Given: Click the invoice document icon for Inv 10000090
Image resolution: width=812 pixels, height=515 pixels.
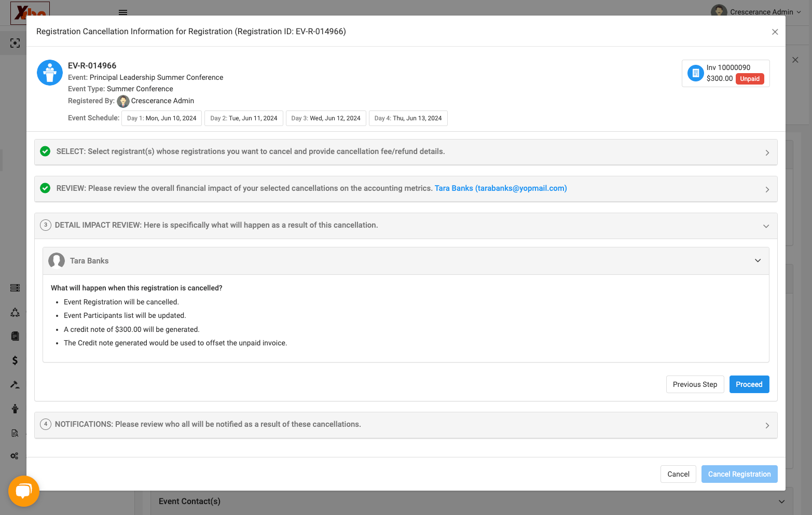Looking at the screenshot, I should point(696,73).
